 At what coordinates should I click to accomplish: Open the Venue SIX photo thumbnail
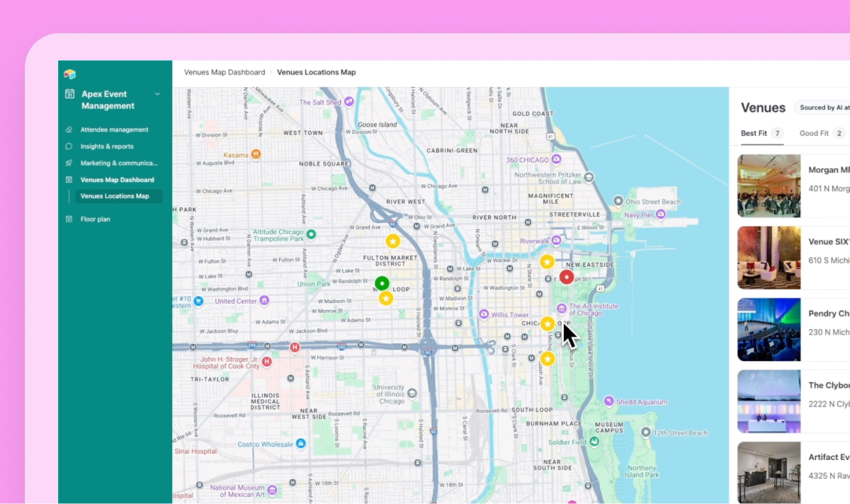(x=769, y=258)
